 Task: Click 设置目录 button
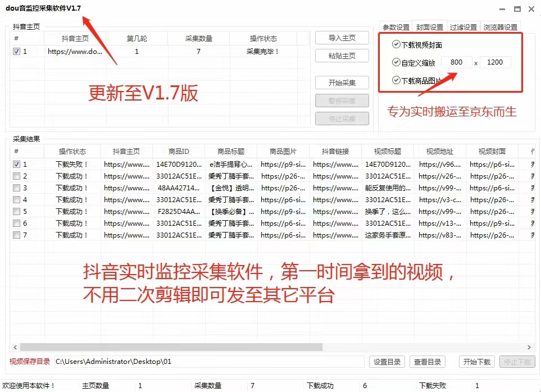(x=387, y=362)
